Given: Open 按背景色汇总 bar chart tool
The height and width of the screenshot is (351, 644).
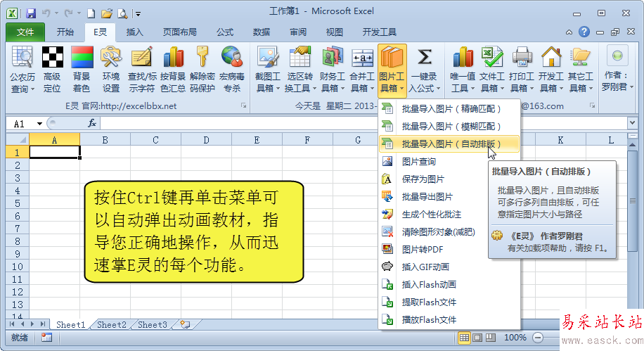Looking at the screenshot, I should (x=173, y=70).
